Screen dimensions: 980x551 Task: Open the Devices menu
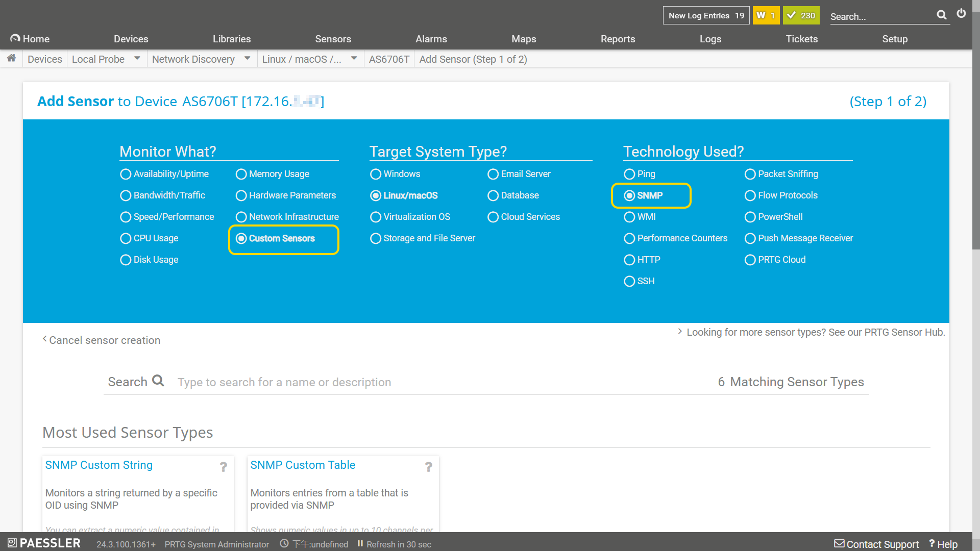tap(131, 39)
